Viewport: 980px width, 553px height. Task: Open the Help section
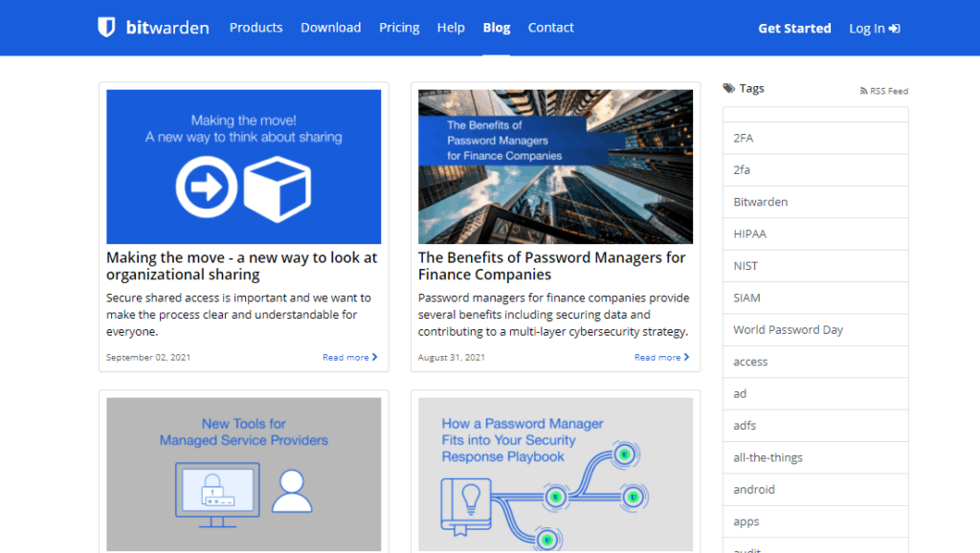point(451,28)
